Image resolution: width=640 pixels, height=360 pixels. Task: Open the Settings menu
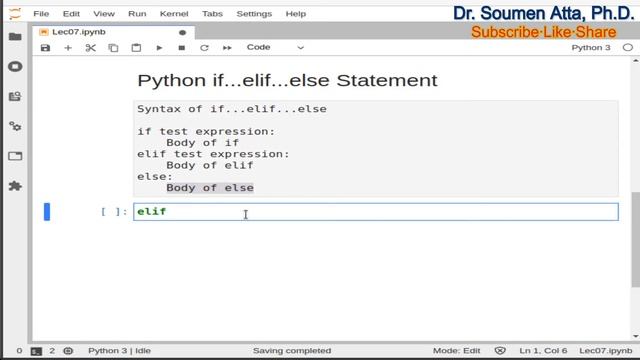coord(254,14)
